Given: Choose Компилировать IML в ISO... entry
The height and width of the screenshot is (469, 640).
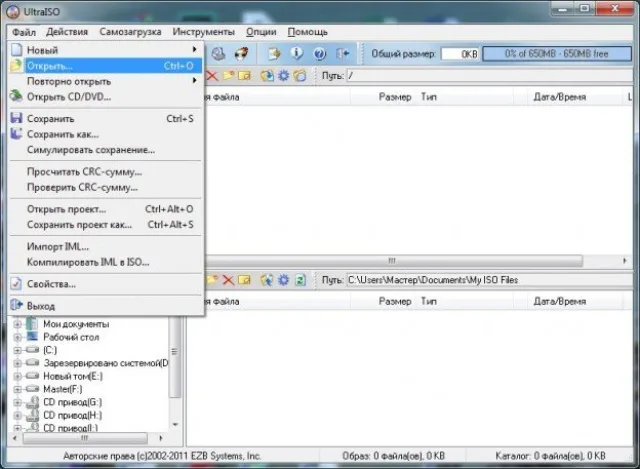Looking at the screenshot, I should (x=106, y=262).
